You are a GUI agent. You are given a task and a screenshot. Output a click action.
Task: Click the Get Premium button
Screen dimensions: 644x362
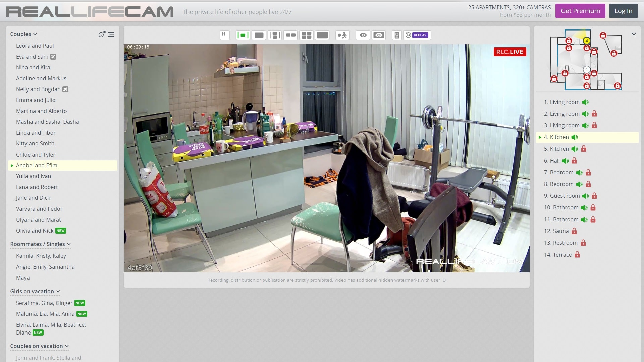tap(580, 11)
